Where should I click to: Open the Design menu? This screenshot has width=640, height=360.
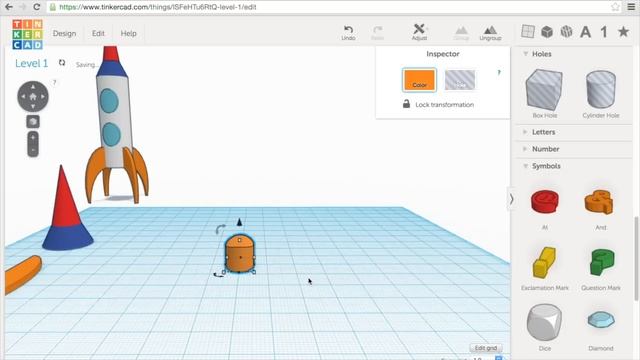tap(64, 33)
